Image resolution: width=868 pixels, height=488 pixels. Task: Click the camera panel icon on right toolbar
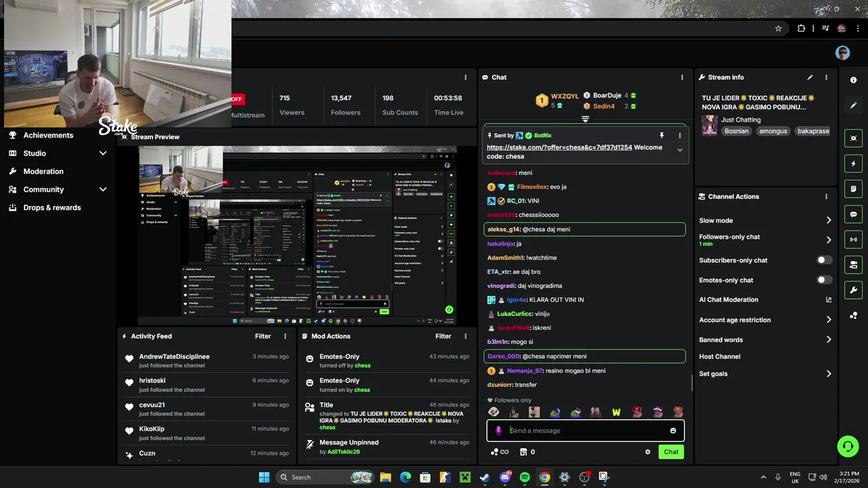pos(853,264)
